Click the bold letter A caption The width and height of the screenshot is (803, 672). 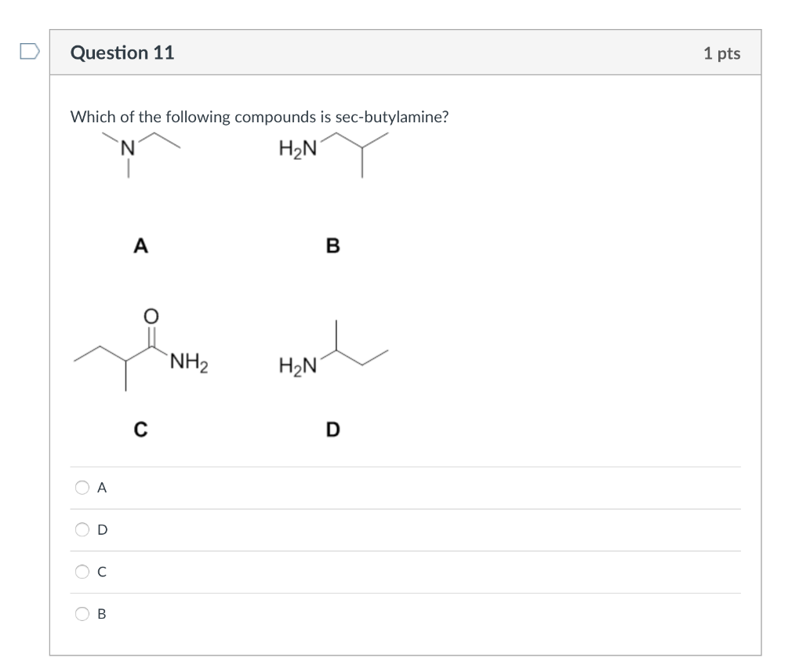point(141,245)
